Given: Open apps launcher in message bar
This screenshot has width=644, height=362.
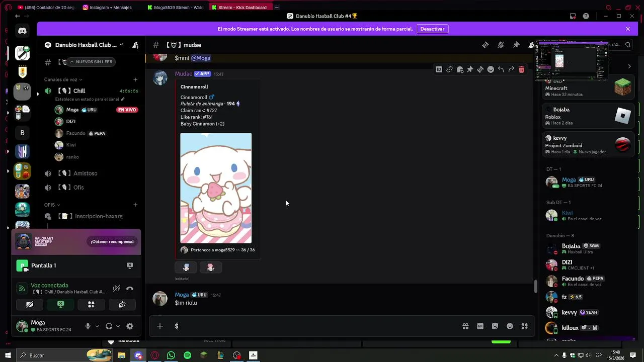Looking at the screenshot, I should [x=525, y=326].
